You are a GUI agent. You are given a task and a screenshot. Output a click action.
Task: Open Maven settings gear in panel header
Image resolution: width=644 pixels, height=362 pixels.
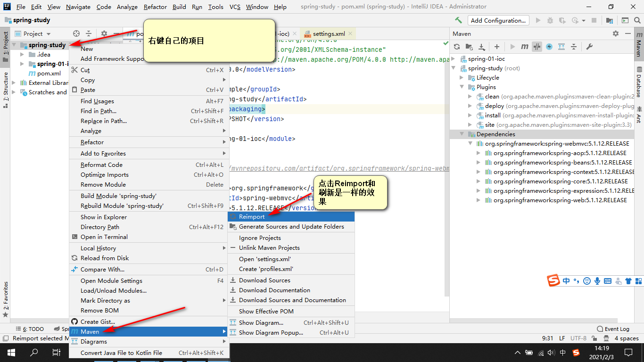tap(616, 33)
